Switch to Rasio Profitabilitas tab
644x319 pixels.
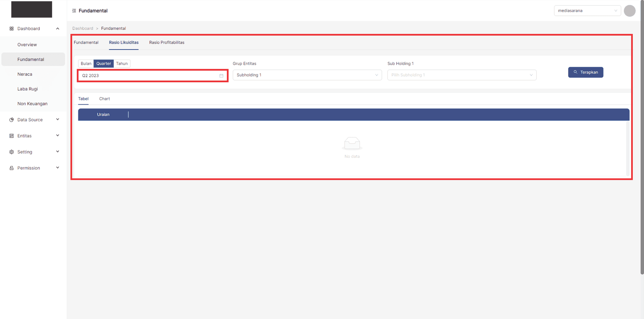pyautogui.click(x=166, y=42)
